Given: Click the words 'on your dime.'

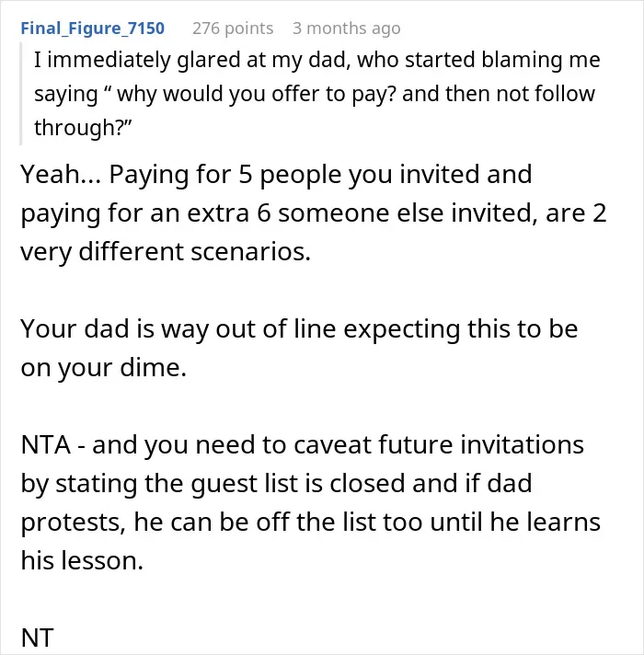Looking at the screenshot, I should [x=104, y=368].
